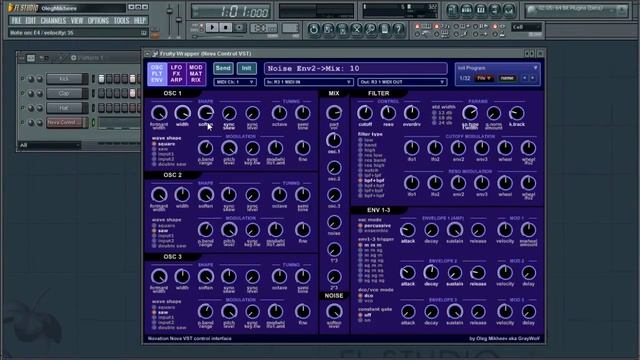Open the MIDI Ch: 1 dropdown
640x360 pixels.
click(x=235, y=82)
